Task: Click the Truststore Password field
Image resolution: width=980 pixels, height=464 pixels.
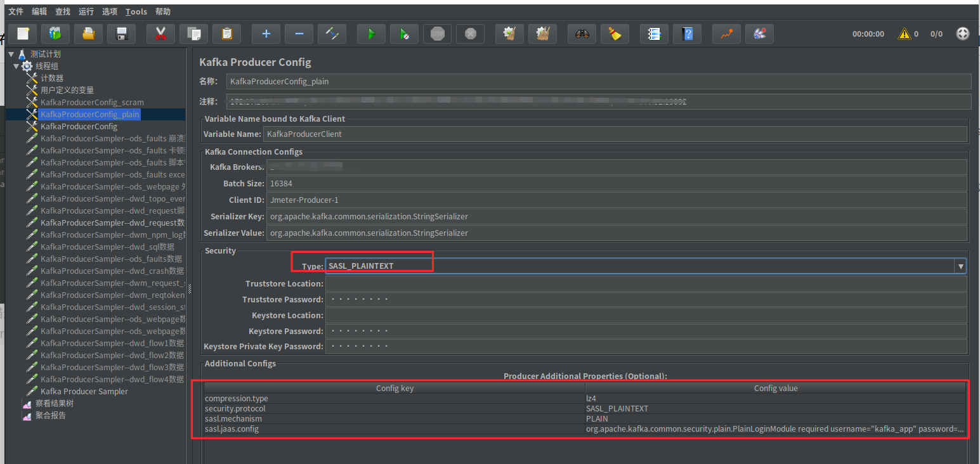Action: click(646, 299)
